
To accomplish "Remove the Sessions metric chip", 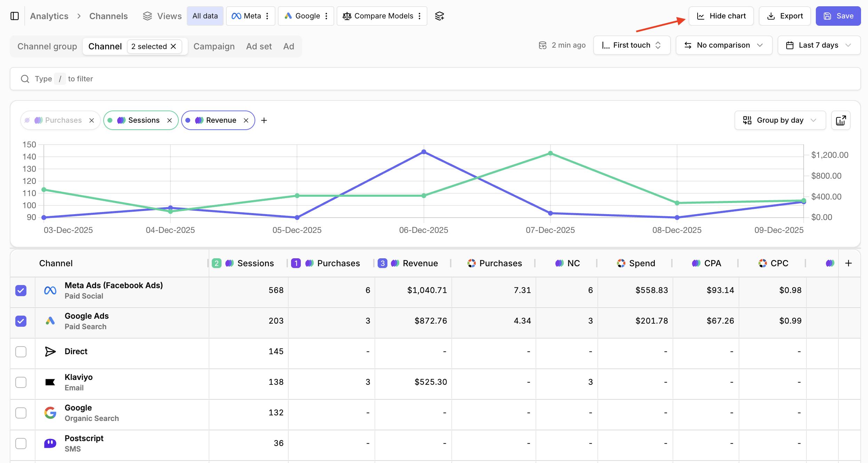I will (170, 120).
